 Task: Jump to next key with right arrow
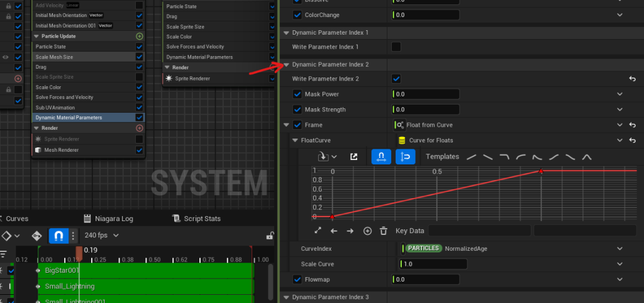pyautogui.click(x=350, y=231)
